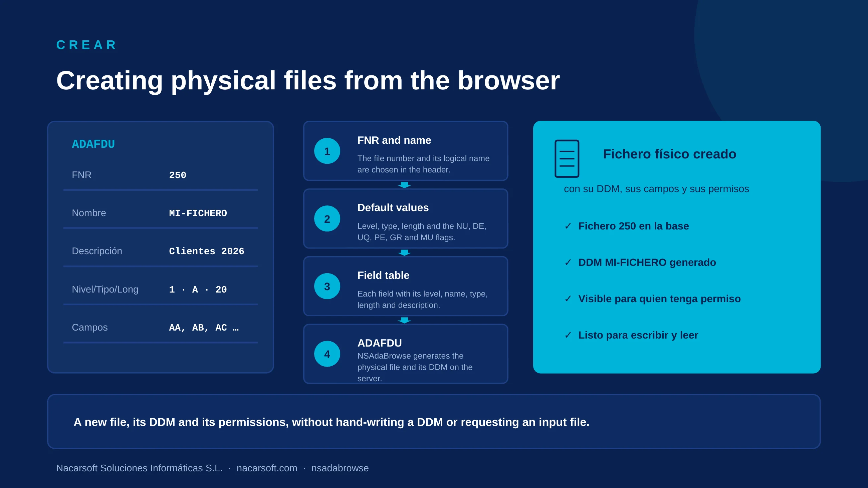868x488 pixels.
Task: Click the step 2 number circle
Action: [327, 218]
